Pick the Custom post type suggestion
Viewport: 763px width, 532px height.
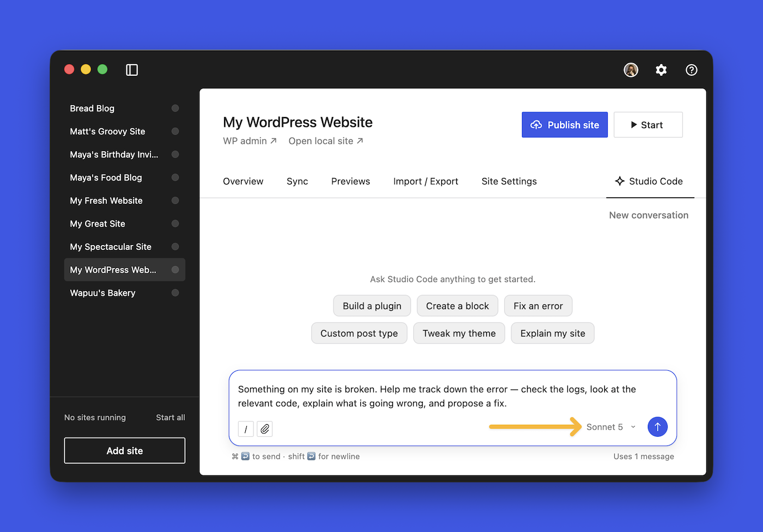tap(359, 333)
